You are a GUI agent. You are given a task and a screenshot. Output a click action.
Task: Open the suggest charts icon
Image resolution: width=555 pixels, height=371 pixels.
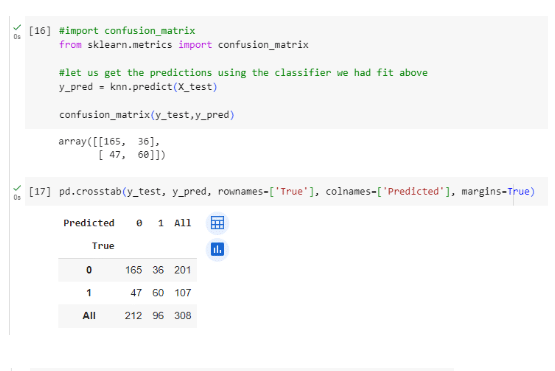coord(217,250)
